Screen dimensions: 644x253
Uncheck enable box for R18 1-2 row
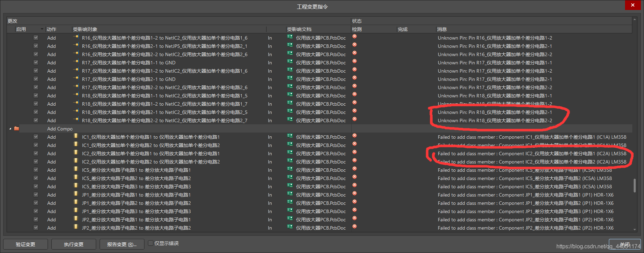coord(36,104)
